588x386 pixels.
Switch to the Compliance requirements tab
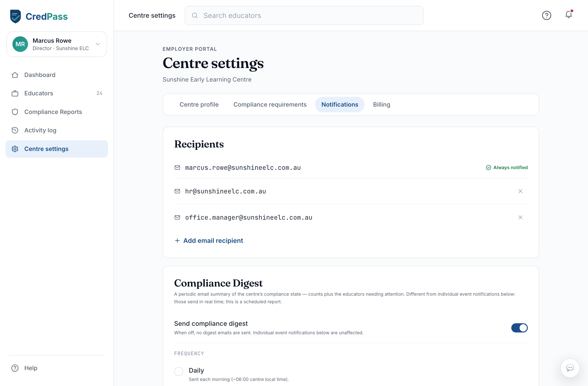coord(270,105)
